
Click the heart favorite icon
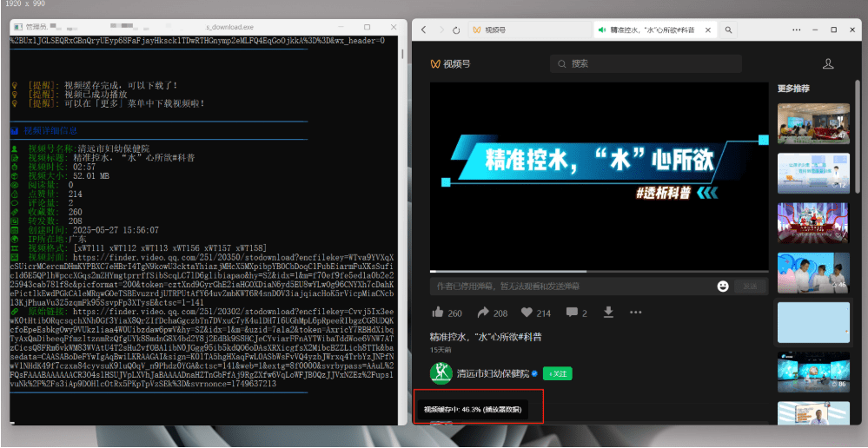527,313
